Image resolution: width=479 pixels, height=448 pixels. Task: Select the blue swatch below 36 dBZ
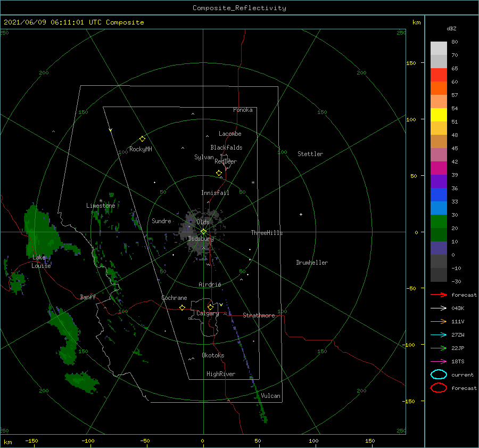click(x=439, y=194)
